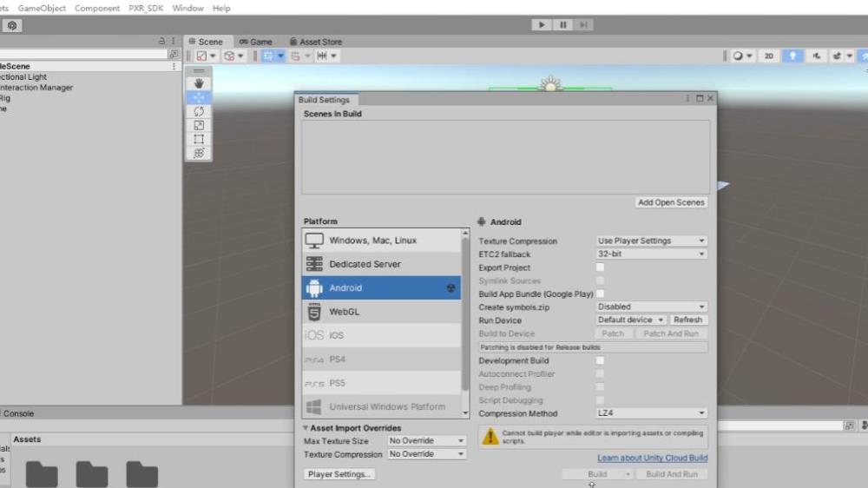868x488 pixels.
Task: Open the Help menu
Action: point(221,9)
